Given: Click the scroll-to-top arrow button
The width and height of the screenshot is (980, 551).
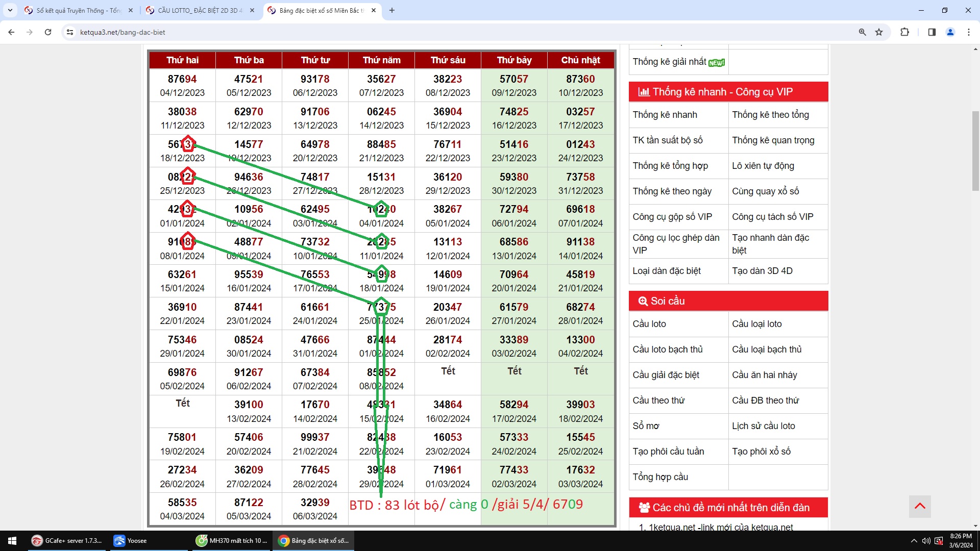Looking at the screenshot, I should (920, 506).
